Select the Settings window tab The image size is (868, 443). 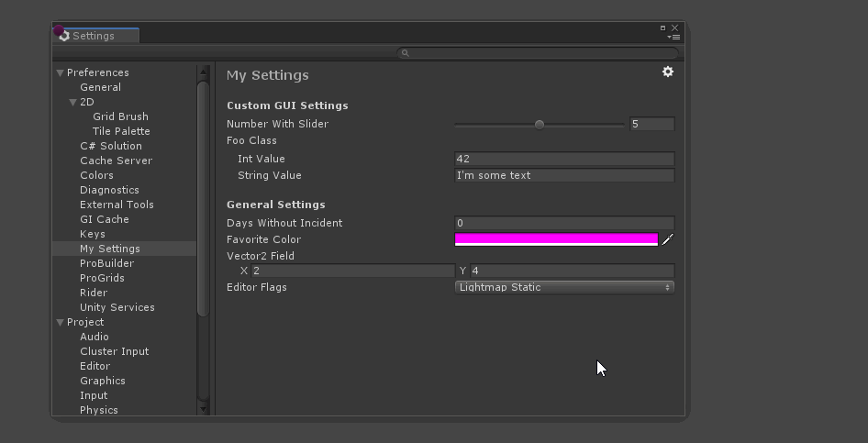coord(94,36)
